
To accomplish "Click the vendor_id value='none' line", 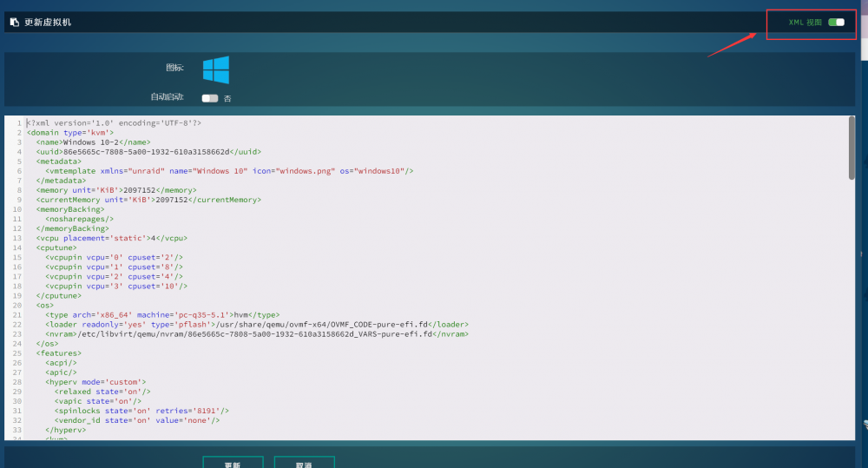I will click(x=137, y=420).
